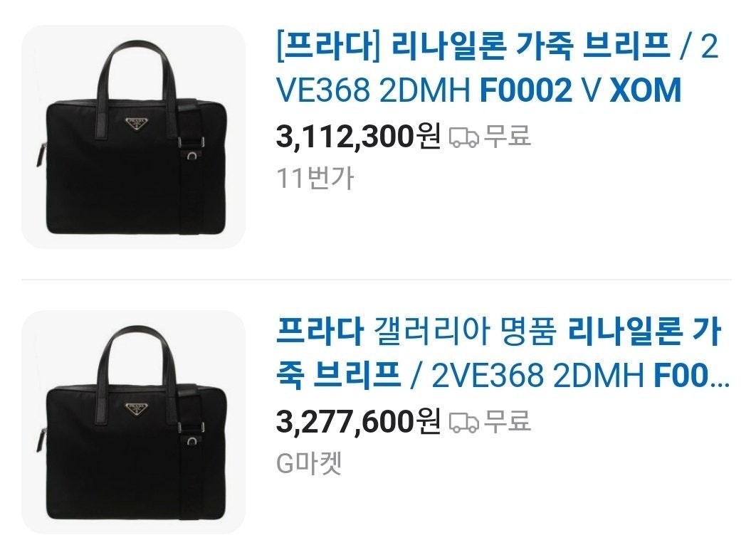Open the 프라다 갤러리아 명품 title link

tap(503, 354)
